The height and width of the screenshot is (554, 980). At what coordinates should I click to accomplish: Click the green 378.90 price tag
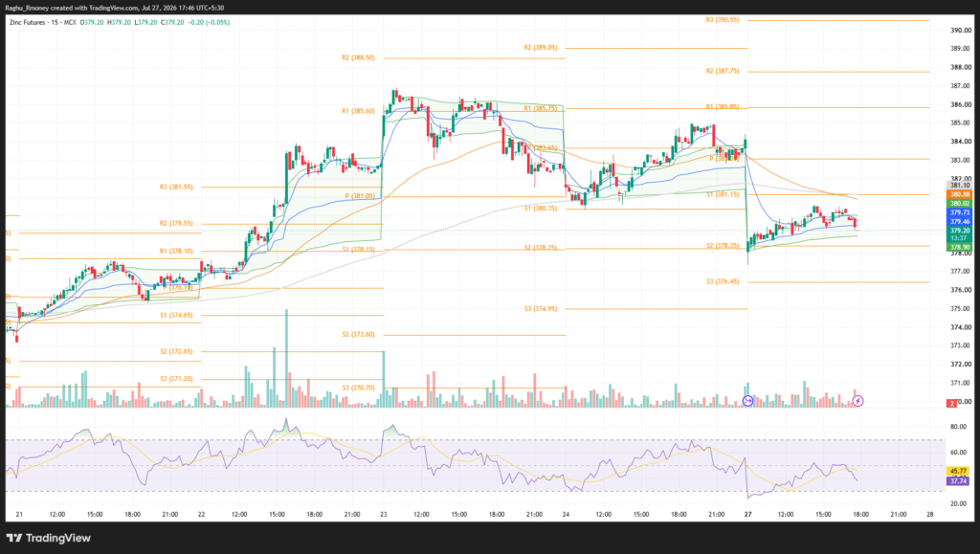tap(959, 247)
